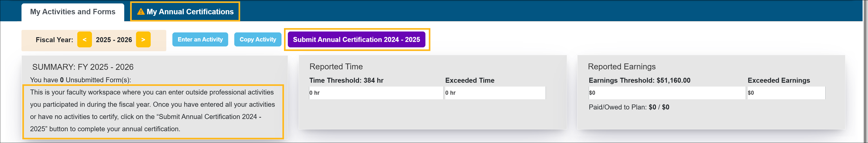This screenshot has width=868, height=143.
Task: Click the Time Threshold 0 hr field
Action: click(x=376, y=93)
